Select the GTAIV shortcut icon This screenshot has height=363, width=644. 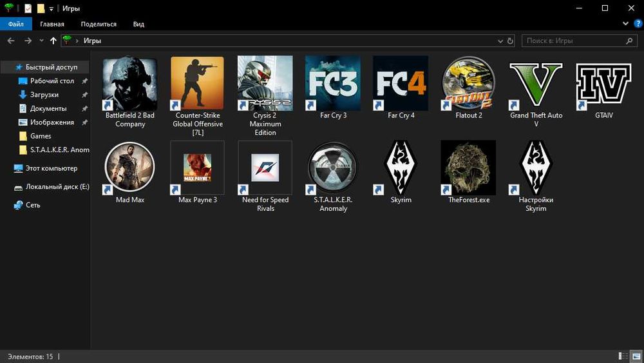(x=604, y=84)
